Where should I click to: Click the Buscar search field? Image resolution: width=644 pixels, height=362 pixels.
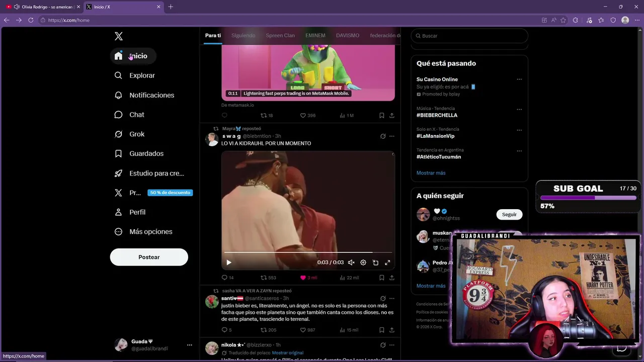pos(469,36)
